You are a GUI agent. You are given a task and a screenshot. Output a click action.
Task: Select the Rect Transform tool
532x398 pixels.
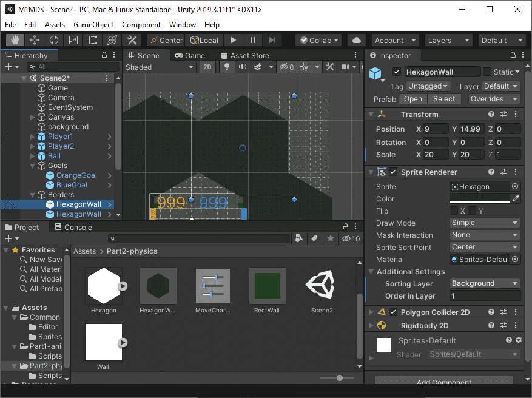(x=93, y=40)
